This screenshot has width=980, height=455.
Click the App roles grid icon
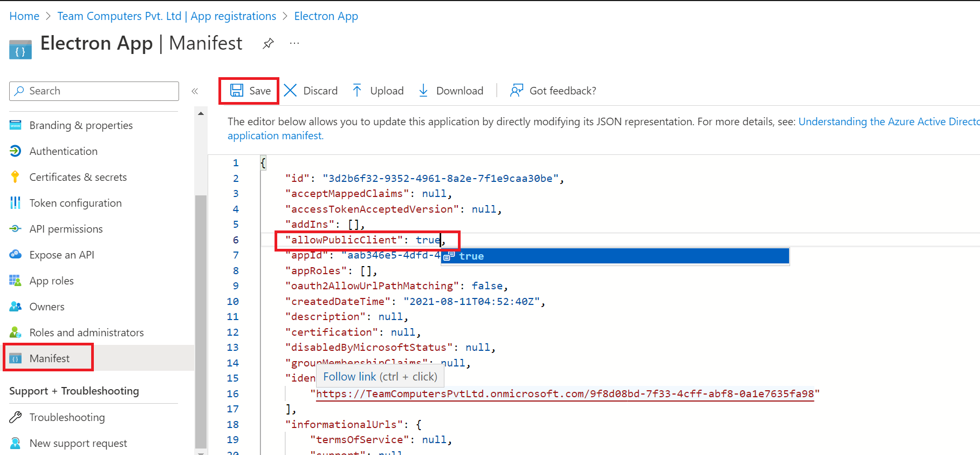point(15,281)
